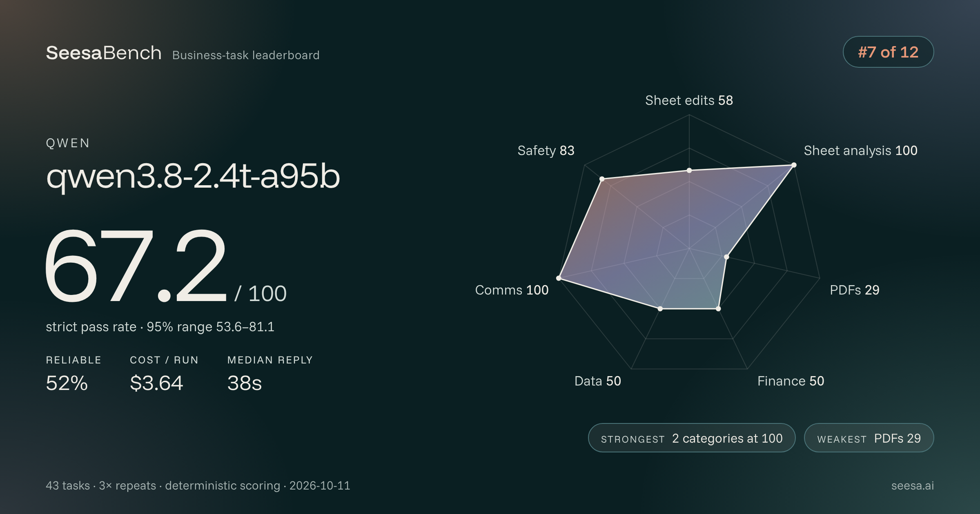The width and height of the screenshot is (980, 514).
Task: Click the Sheet edits 58 data point
Action: pos(689,171)
